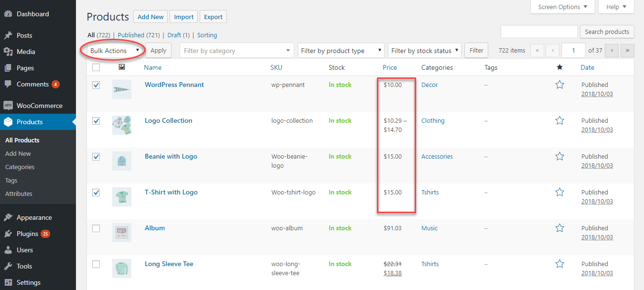Click the WooCommerce logo icon
Viewport: 644px width, 290px height.
pyautogui.click(x=8, y=106)
